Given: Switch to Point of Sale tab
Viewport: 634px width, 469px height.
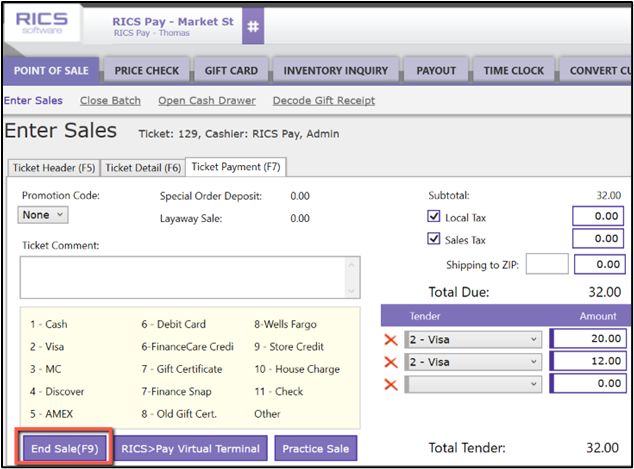Looking at the screenshot, I should click(51, 70).
